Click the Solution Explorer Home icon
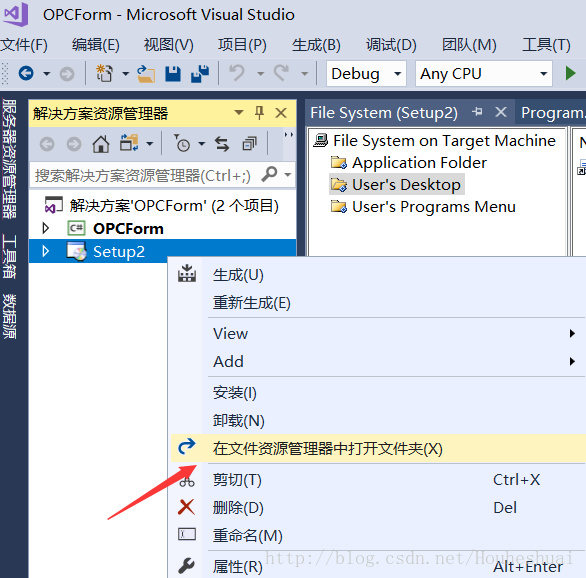Viewport: 586px width, 578px height. (101, 144)
